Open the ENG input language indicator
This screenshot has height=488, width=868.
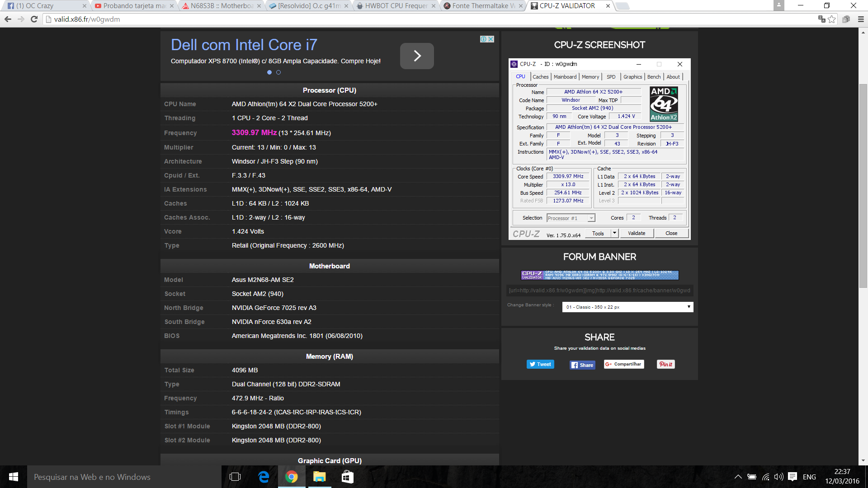pos(809,477)
